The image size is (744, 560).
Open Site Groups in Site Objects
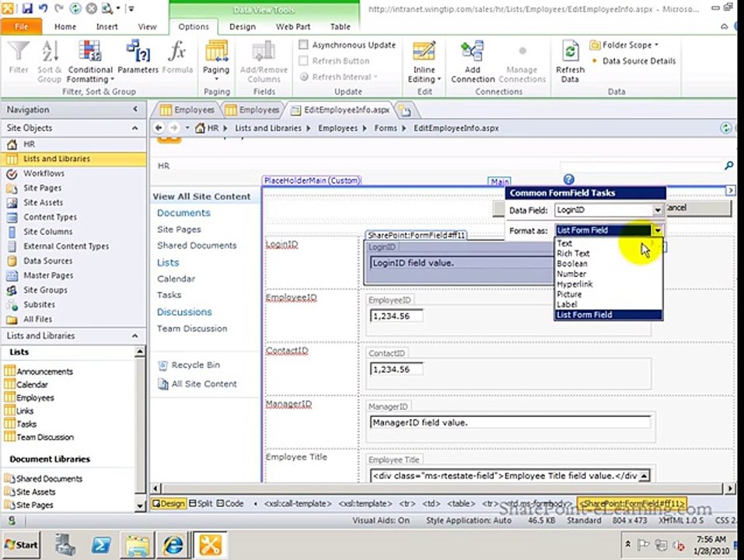click(45, 290)
